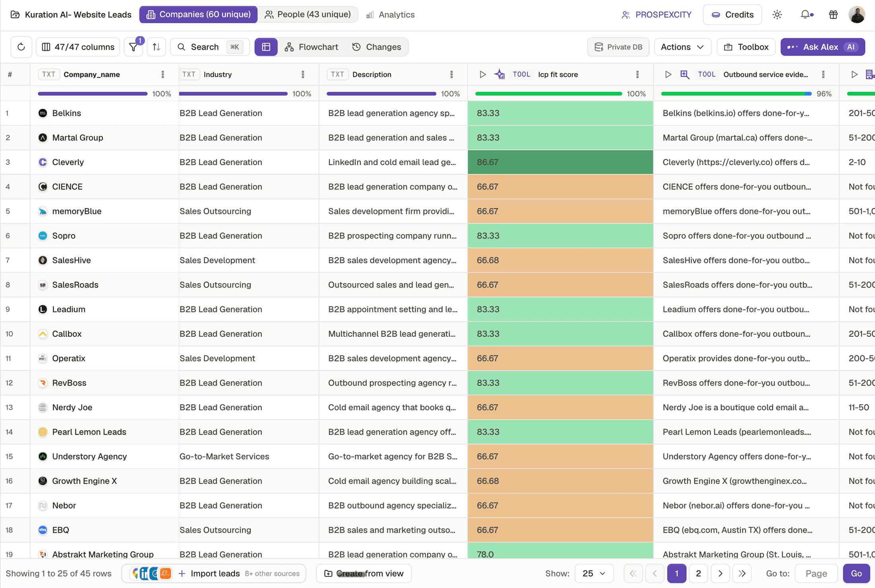The height and width of the screenshot is (588, 875).
Task: Switch to table grid view icon
Action: pos(266,47)
